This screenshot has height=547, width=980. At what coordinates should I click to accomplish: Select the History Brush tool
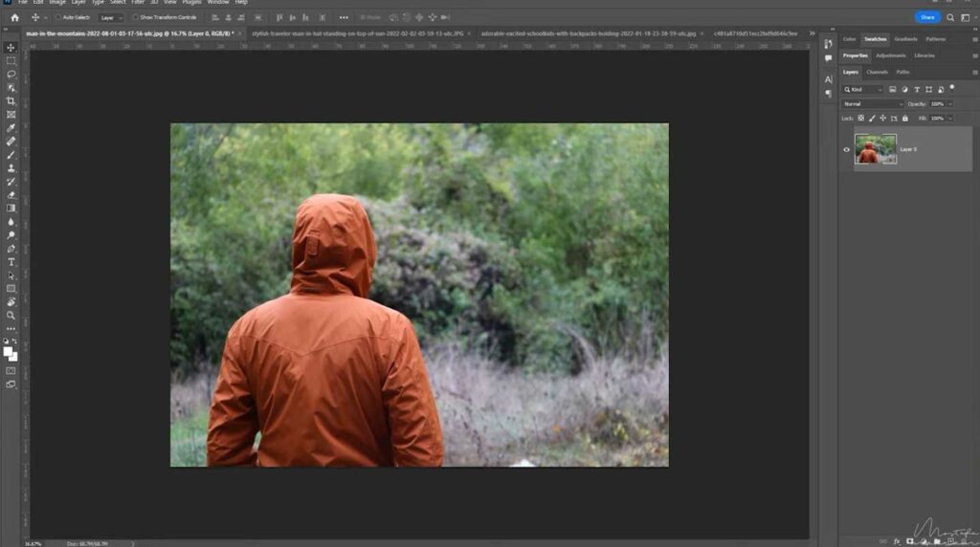tap(11, 182)
